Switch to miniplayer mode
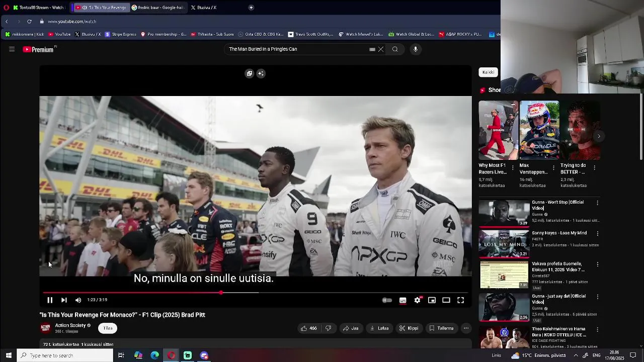 [x=432, y=300]
